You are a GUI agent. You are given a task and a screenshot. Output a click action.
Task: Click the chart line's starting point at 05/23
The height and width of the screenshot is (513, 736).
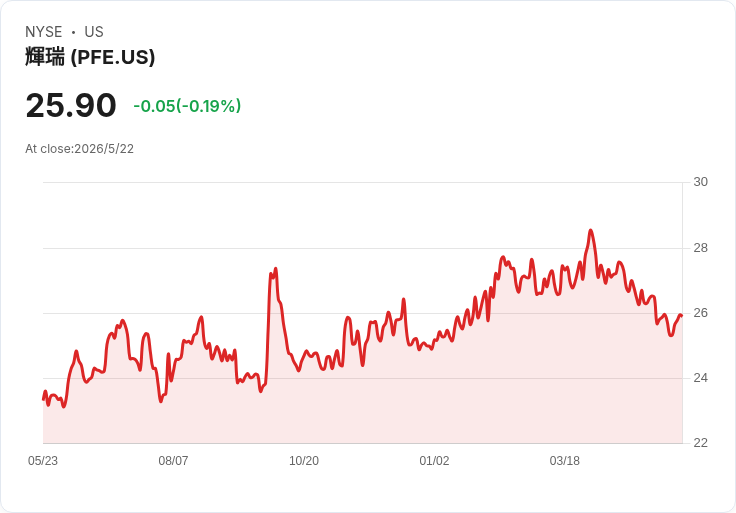44,399
